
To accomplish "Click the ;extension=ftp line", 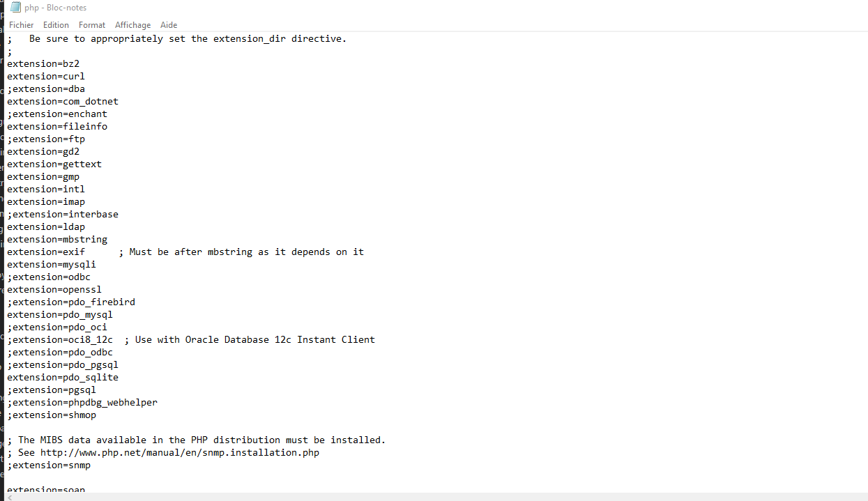I will point(46,139).
